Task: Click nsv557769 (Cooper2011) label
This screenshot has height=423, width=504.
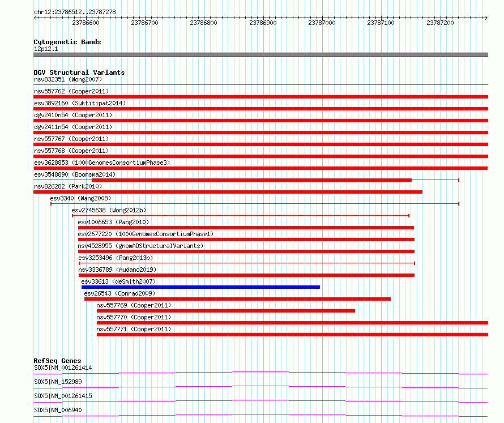Action: pos(134,305)
